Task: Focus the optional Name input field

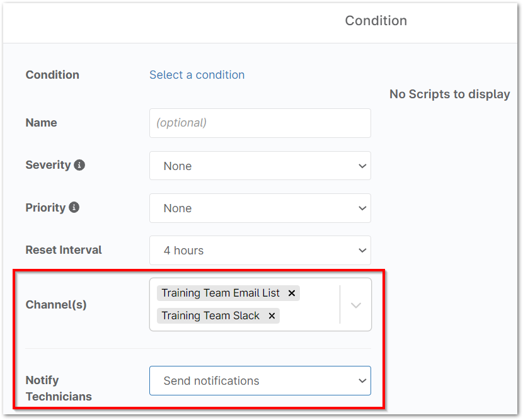Action: (x=260, y=123)
